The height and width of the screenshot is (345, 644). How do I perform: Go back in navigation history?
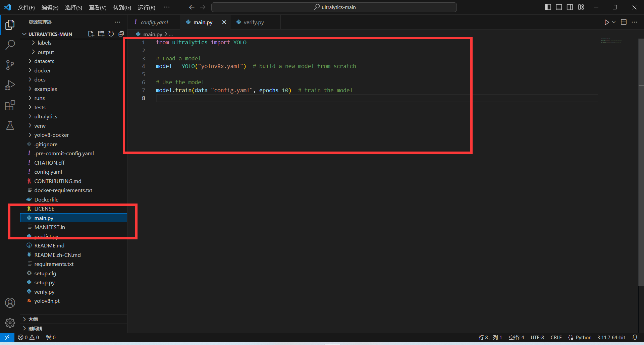[x=192, y=7]
